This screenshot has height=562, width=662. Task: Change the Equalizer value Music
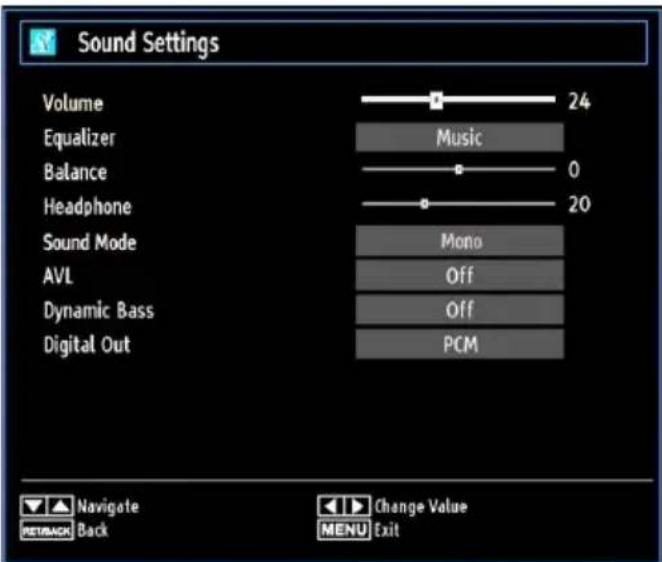(459, 137)
